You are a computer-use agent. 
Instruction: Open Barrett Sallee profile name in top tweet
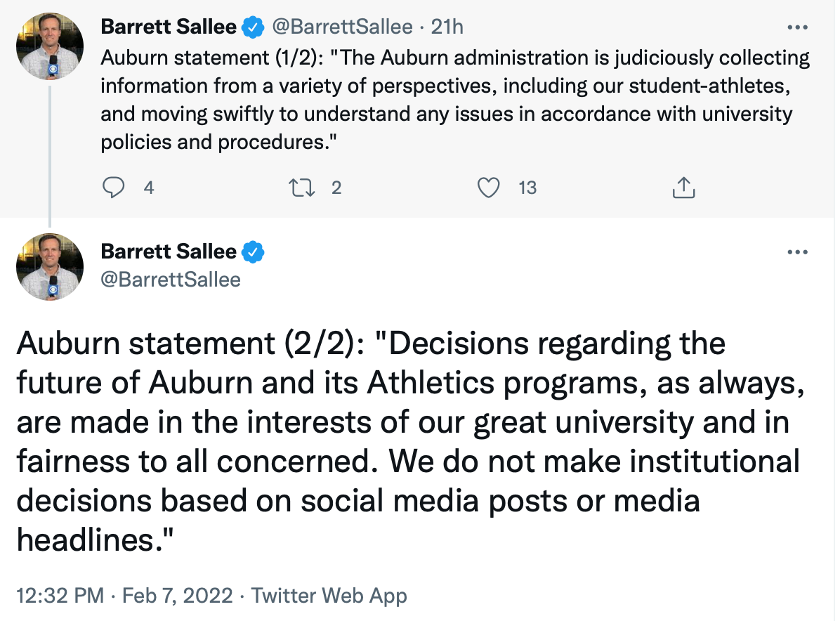click(x=169, y=27)
